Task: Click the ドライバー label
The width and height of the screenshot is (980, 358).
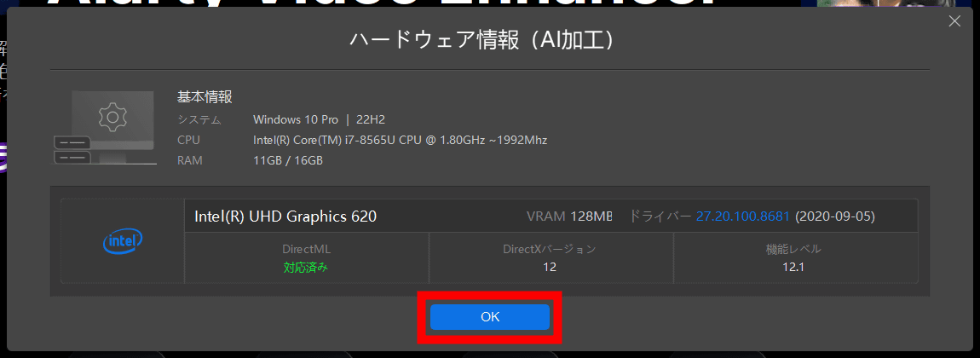Action: tap(660, 217)
